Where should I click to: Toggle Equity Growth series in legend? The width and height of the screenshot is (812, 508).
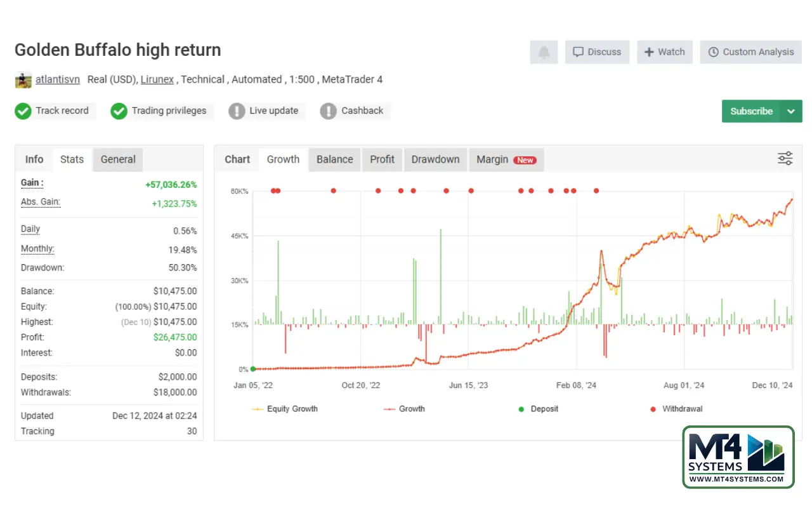[x=285, y=409]
